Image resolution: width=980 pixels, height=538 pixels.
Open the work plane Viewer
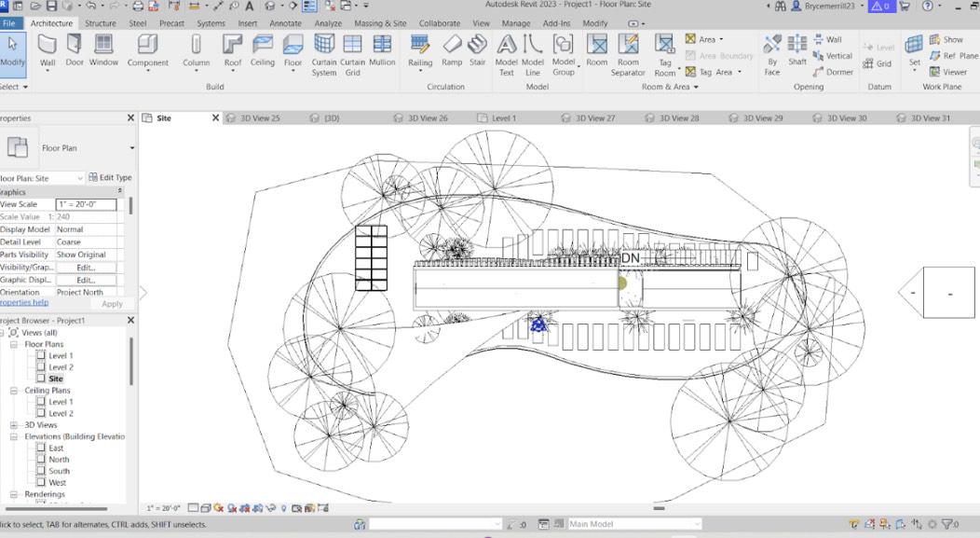(x=947, y=72)
